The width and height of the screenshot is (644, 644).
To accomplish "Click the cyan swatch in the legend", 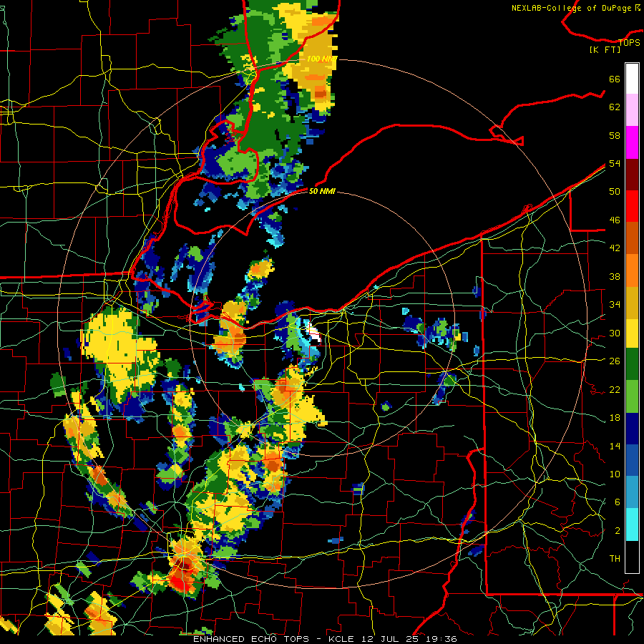I will [x=632, y=525].
